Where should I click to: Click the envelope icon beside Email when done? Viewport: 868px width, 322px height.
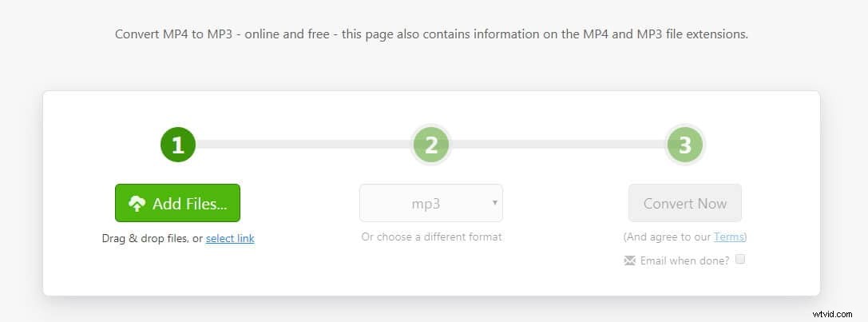point(629,260)
